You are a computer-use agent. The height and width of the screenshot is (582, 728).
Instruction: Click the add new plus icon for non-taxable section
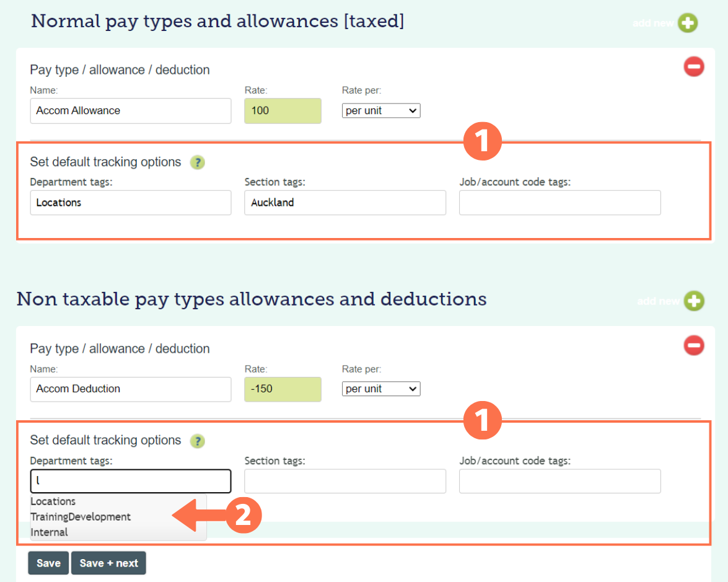click(693, 301)
